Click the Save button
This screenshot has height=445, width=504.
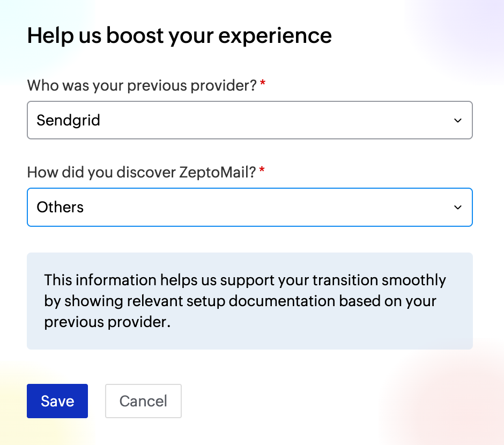[x=57, y=401]
